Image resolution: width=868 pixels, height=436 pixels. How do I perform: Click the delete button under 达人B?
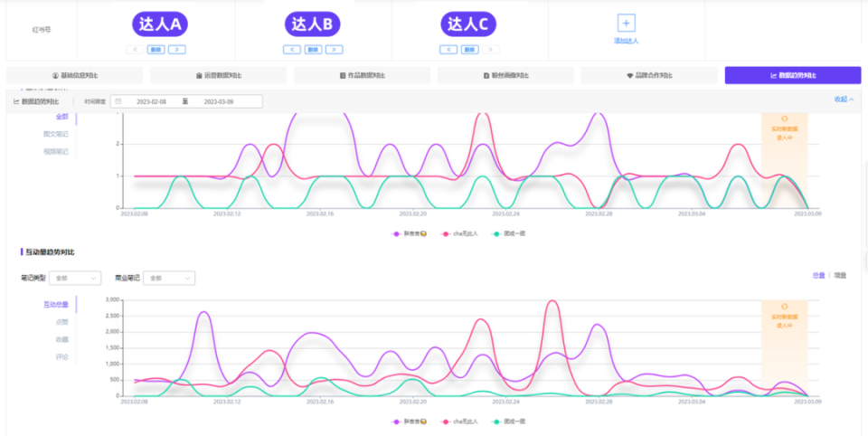(313, 50)
